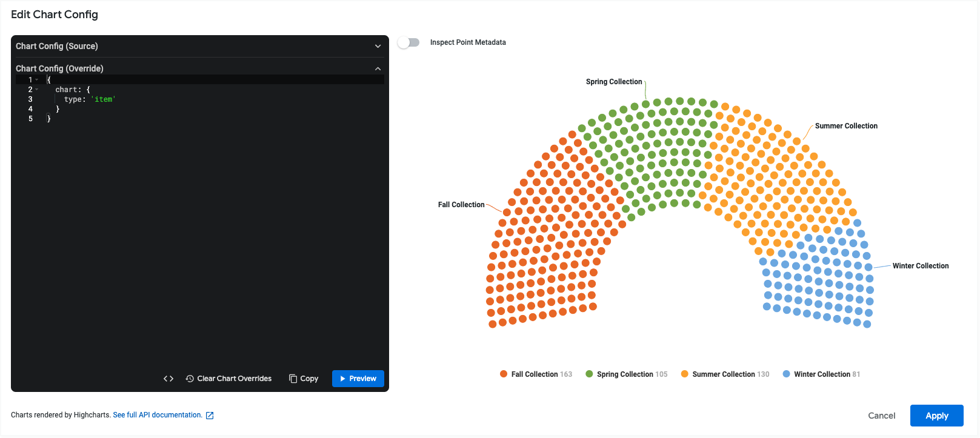The height and width of the screenshot is (438, 980).
Task: Collapse the Chart Config (Override) section
Action: 378,68
